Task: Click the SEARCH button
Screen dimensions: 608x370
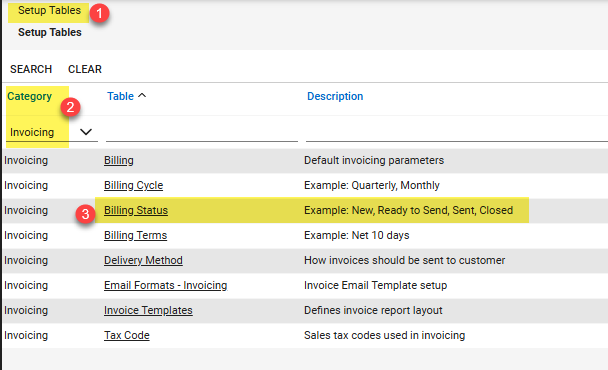Action: [31, 69]
